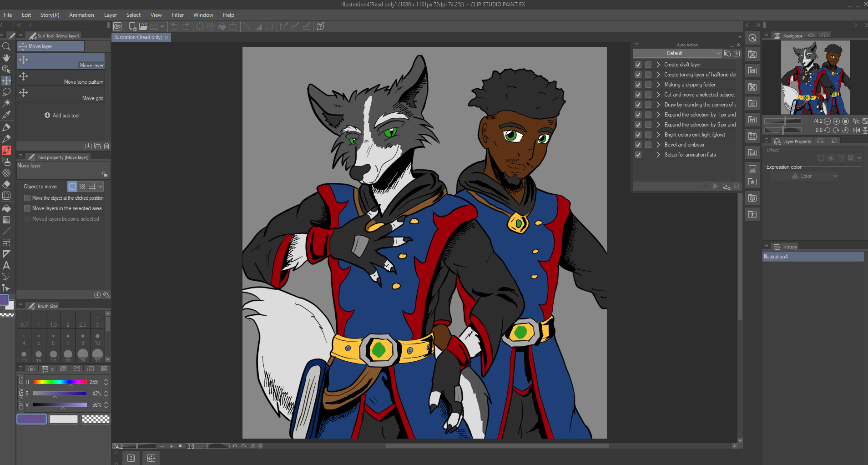
Task: Open the Default auto action set dropdown
Action: (677, 53)
